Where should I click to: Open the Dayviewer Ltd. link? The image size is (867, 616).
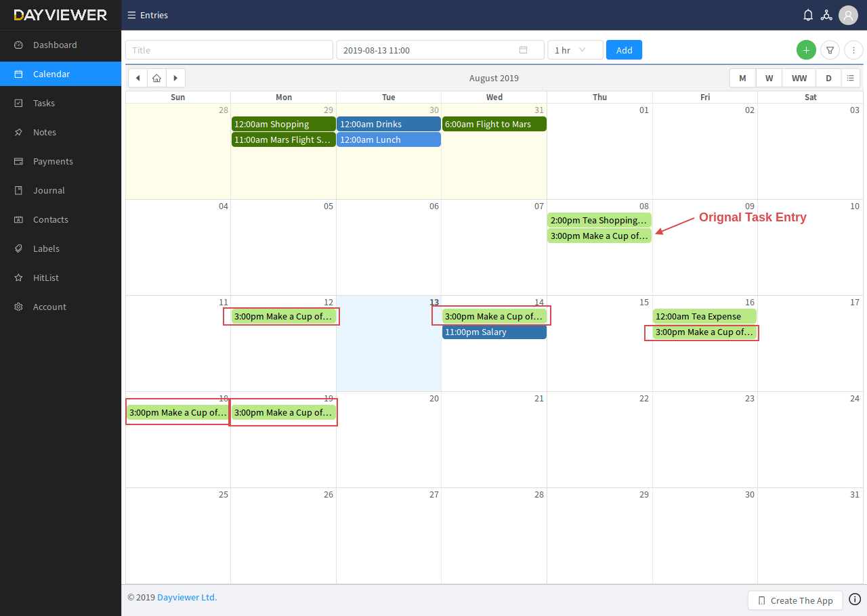coord(187,597)
